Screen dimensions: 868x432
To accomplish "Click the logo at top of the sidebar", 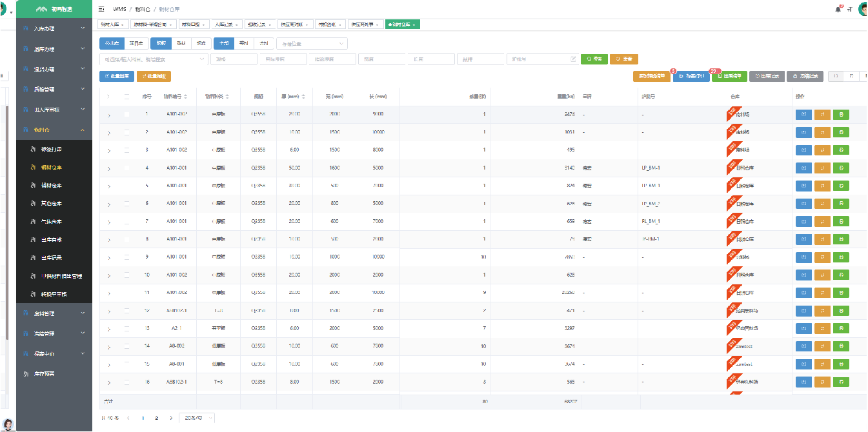I will click(54, 9).
